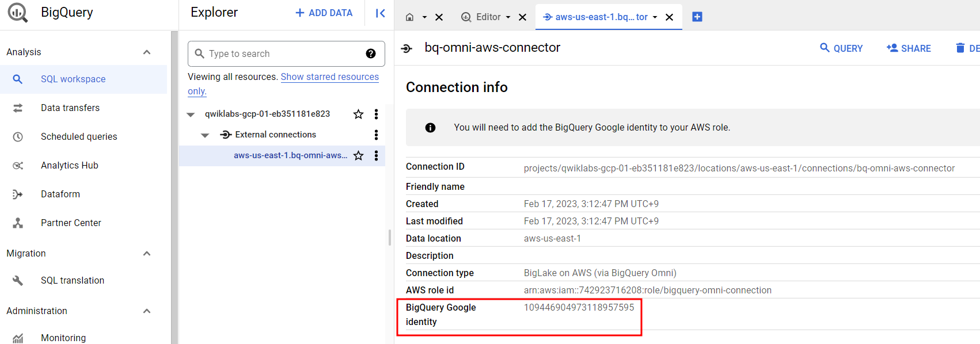
Task: Click the Data transfers arrows icon
Action: point(18,108)
